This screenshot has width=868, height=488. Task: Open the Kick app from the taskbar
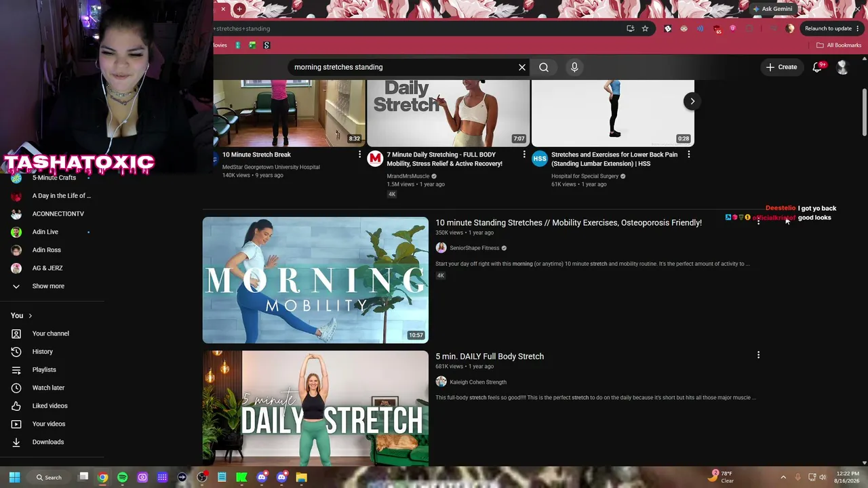click(x=242, y=477)
